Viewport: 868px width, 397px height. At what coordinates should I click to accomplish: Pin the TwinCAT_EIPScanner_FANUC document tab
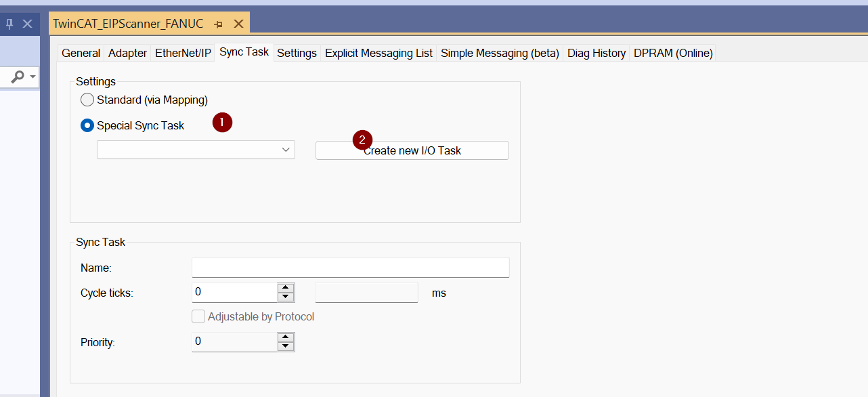[x=218, y=24]
